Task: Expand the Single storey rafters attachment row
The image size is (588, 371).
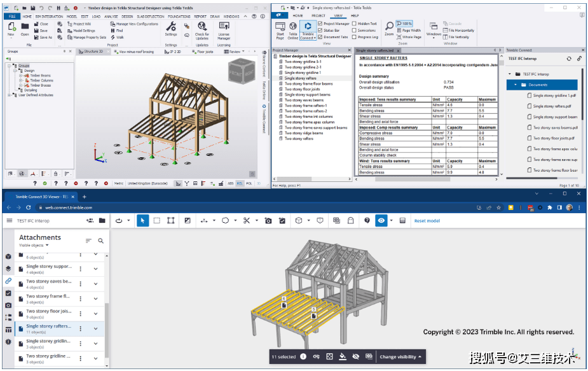Action: pyautogui.click(x=95, y=328)
